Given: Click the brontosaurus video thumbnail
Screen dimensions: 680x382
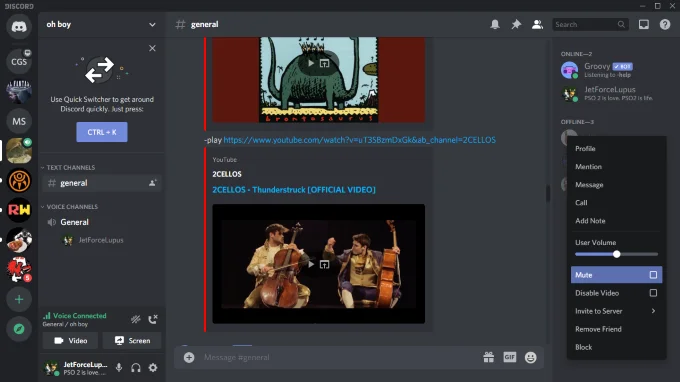Looking at the screenshot, I should coord(319,79).
